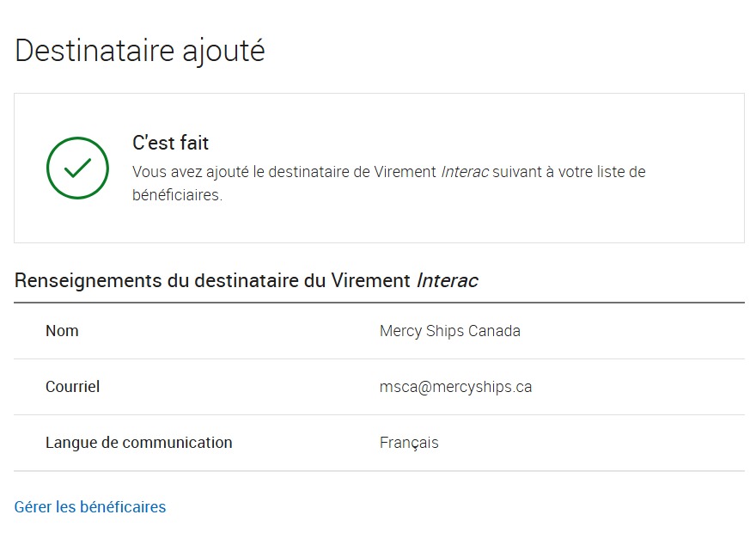Click the Langue de communication label
The width and height of the screenshot is (756, 533).
coord(139,443)
